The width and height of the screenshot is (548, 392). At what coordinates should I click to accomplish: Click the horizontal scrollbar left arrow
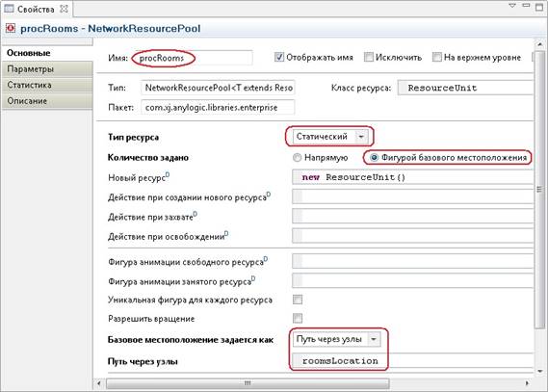pyautogui.click(x=99, y=383)
